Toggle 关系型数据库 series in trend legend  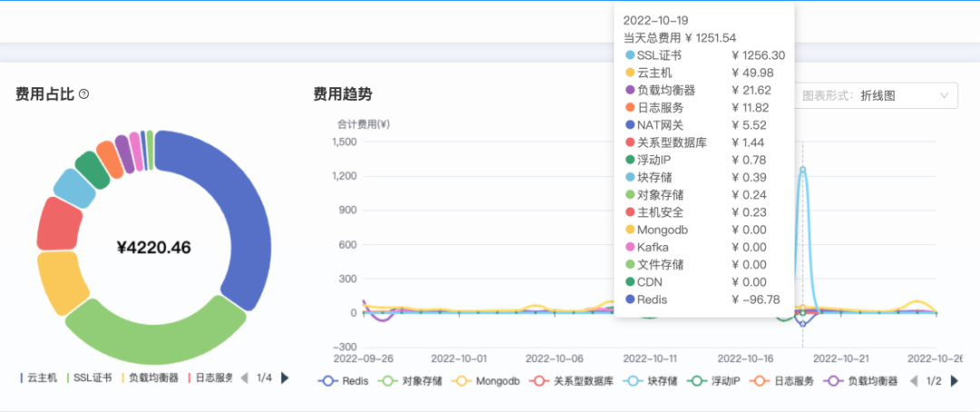[572, 381]
